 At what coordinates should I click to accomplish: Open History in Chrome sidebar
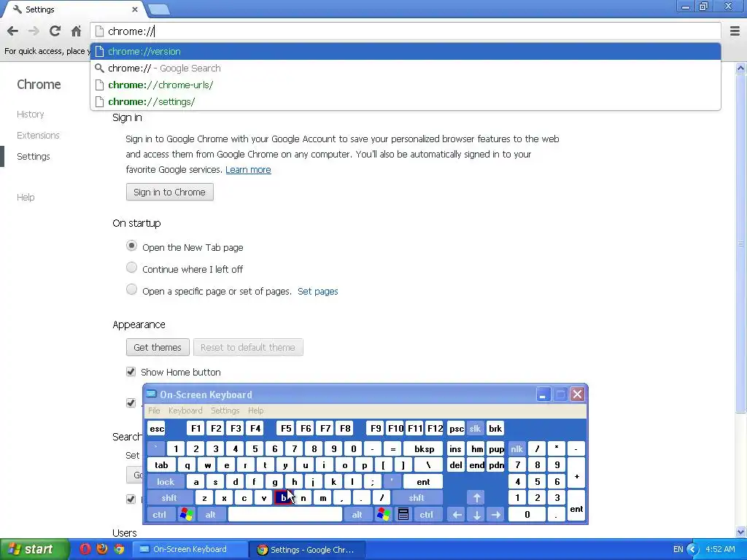pos(31,114)
